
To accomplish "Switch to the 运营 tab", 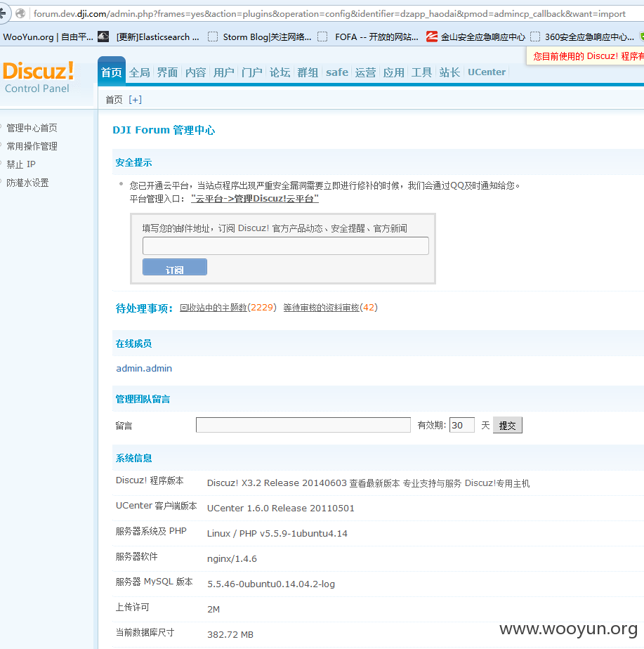I will pyautogui.click(x=365, y=72).
